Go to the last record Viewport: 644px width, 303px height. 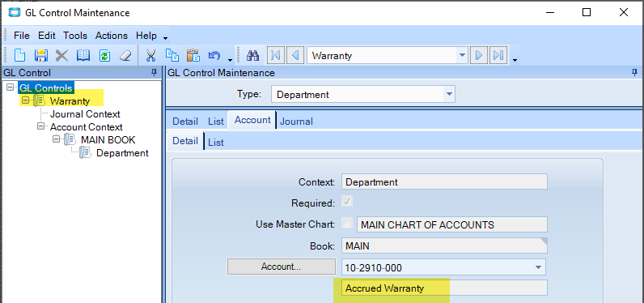[x=498, y=55]
